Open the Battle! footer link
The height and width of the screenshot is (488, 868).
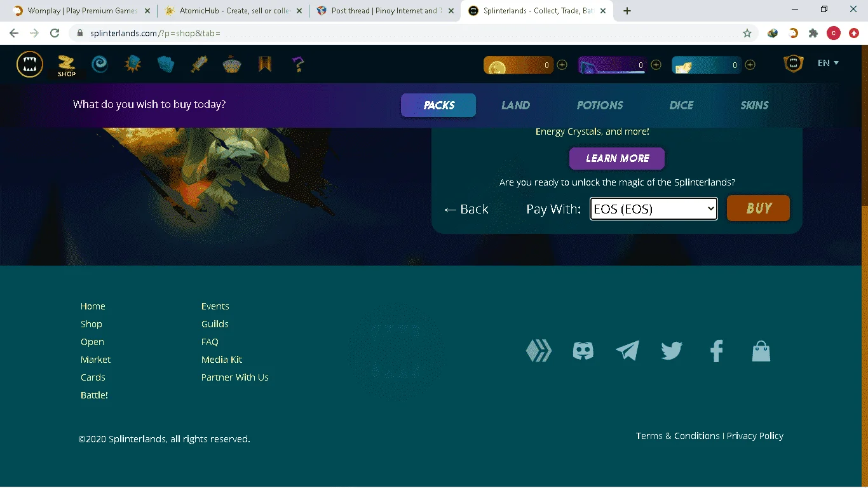pos(94,395)
